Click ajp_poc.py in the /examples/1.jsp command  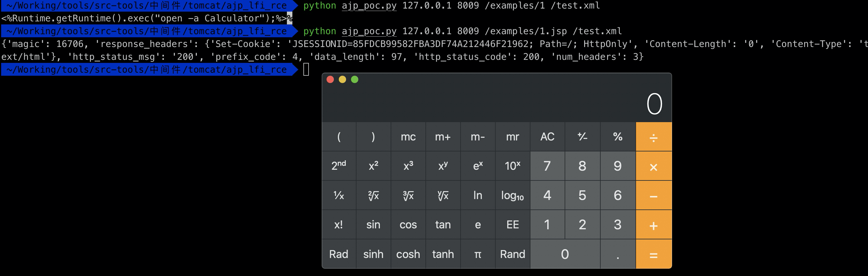click(x=369, y=31)
